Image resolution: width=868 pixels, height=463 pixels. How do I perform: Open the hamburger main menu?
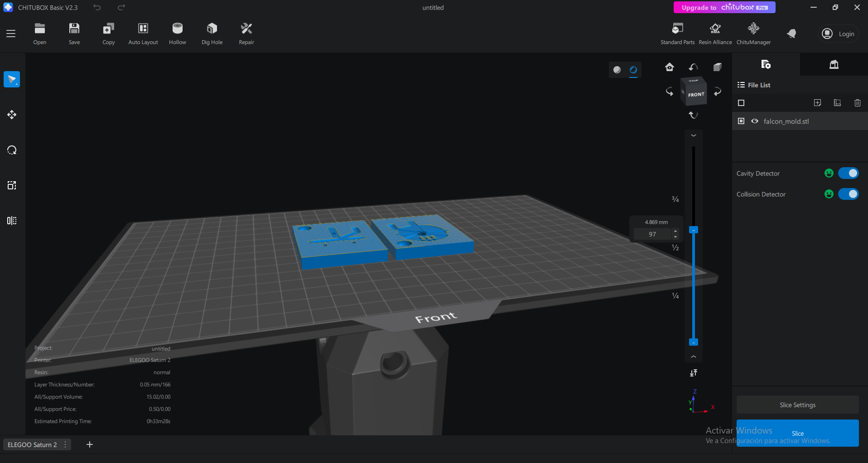[x=11, y=34]
